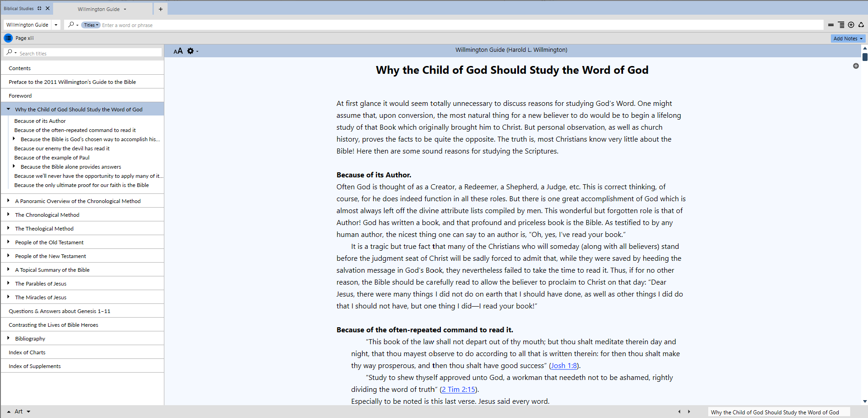Screen dimensions: 868x418
Task: Click the recycle triangle icon
Action: [x=861, y=25]
